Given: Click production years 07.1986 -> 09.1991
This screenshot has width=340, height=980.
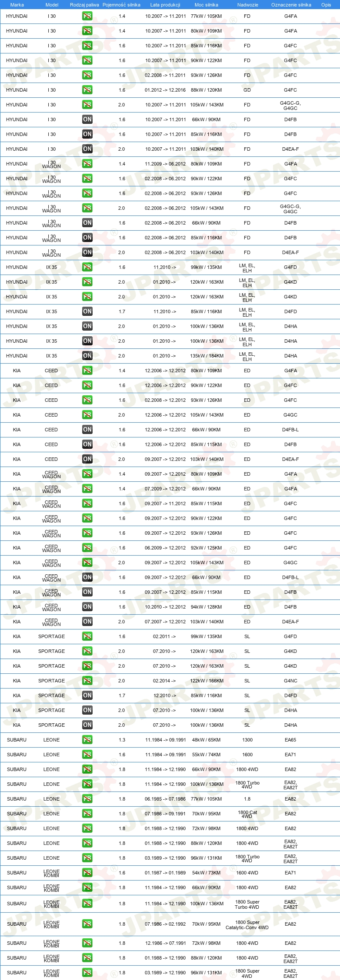Looking at the screenshot, I should 165,814.
